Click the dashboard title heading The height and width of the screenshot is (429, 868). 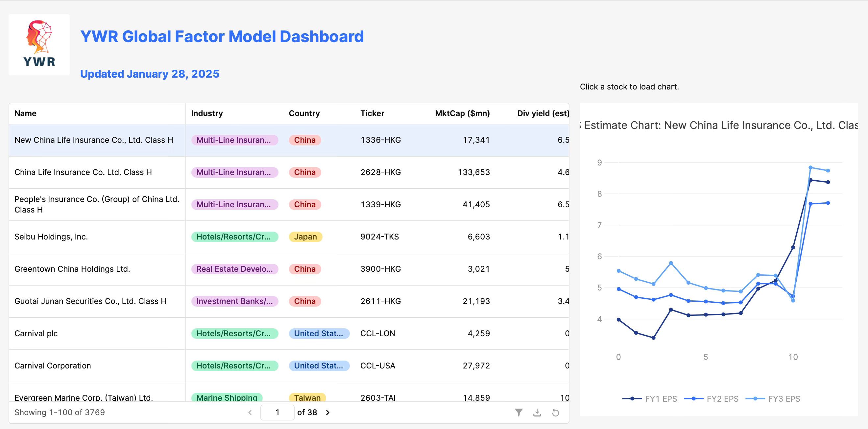point(222,37)
